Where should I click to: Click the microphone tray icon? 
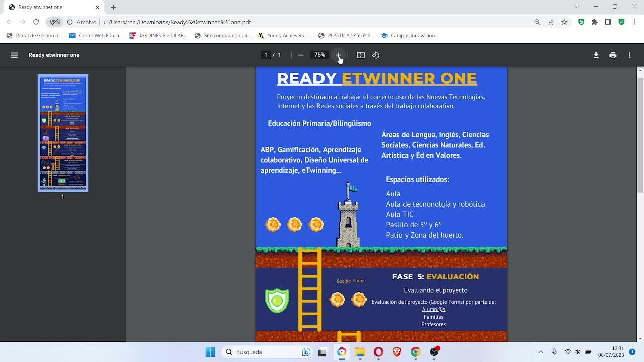point(554,352)
